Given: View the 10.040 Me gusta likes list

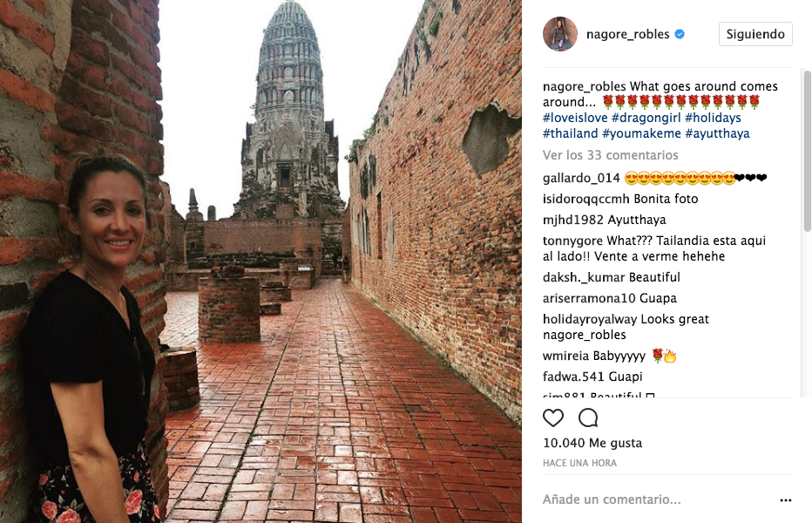Looking at the screenshot, I should click(592, 443).
